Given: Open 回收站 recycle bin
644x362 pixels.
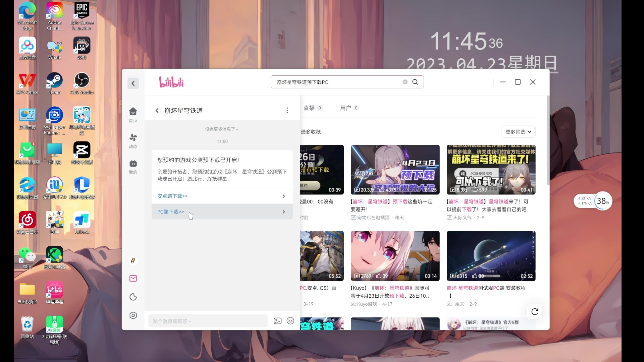Looking at the screenshot, I should click(27, 327).
